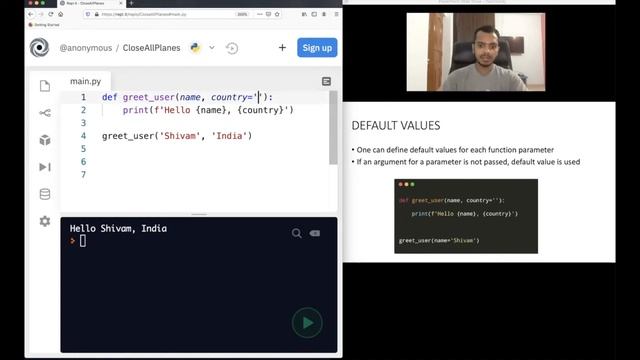Screen dimensions: 640x360
Task: Click the greet_user call on line 4
Action: pyautogui.click(x=177, y=136)
